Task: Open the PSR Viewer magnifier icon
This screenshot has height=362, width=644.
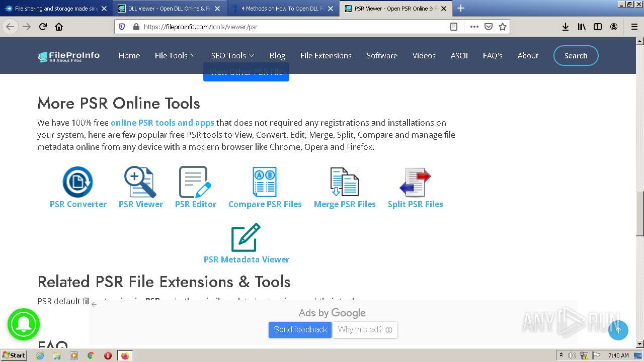Action: [x=140, y=182]
